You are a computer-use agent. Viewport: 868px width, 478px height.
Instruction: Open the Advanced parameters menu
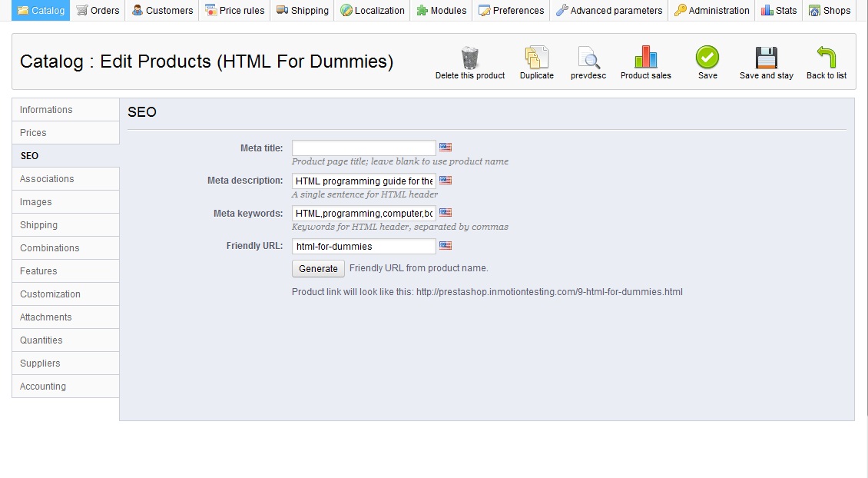point(609,10)
